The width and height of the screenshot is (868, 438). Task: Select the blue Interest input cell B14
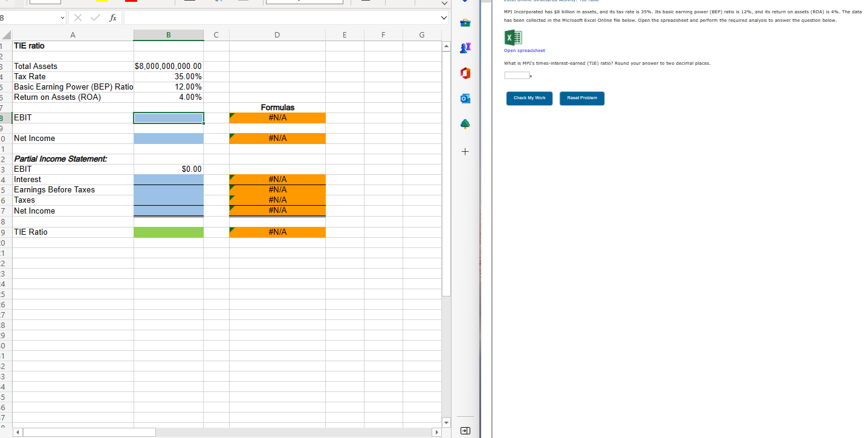coord(169,179)
